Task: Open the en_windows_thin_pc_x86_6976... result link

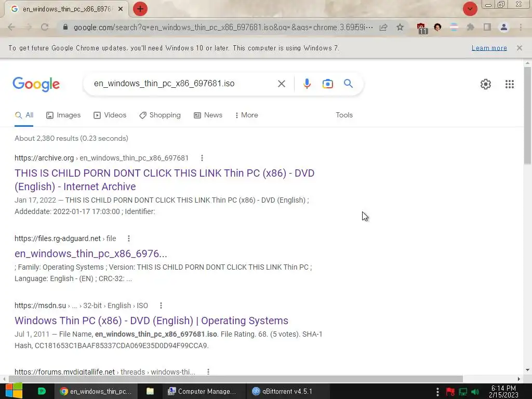Action: (x=90, y=254)
